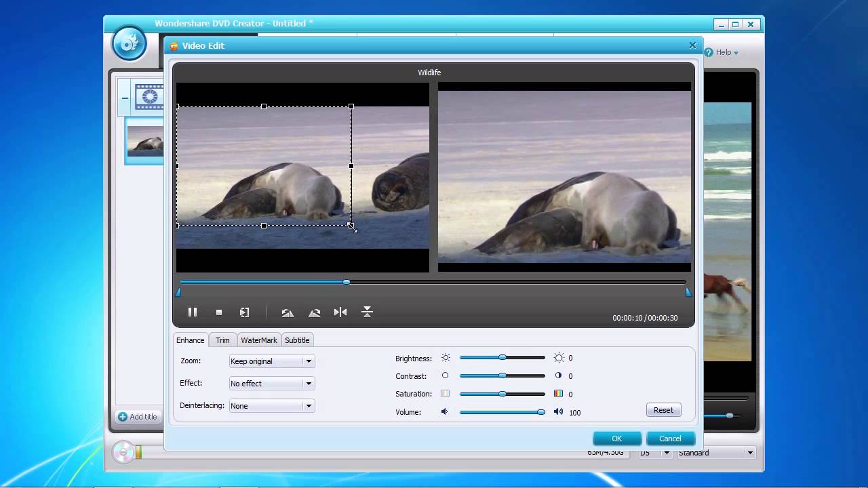This screenshot has height=488, width=868.
Task: Switch to the Trim tab
Action: (222, 340)
